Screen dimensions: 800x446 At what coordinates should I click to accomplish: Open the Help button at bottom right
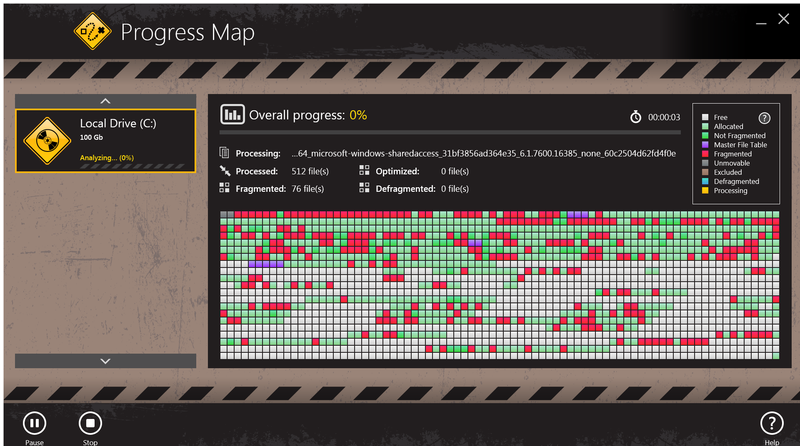771,423
